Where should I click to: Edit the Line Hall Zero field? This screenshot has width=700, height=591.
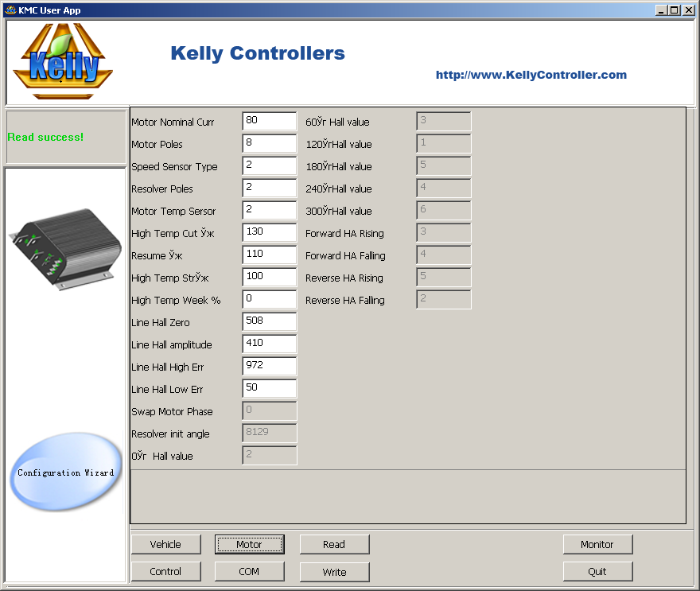[269, 322]
